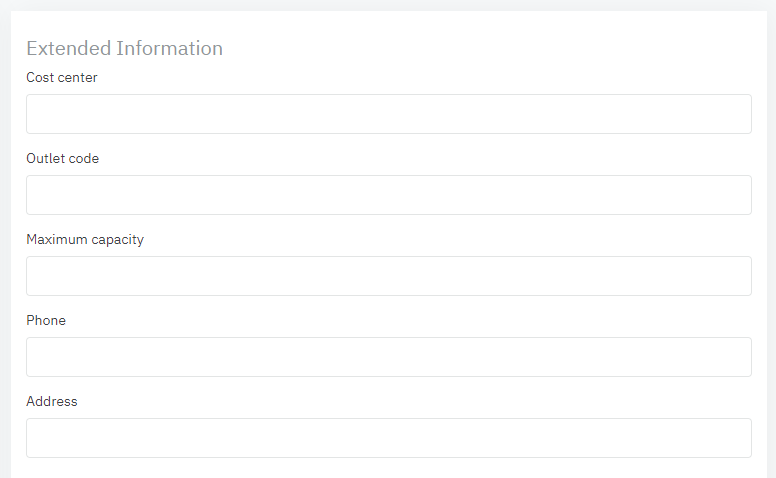Click the Cost center input field
776x478 pixels.
[x=388, y=114]
